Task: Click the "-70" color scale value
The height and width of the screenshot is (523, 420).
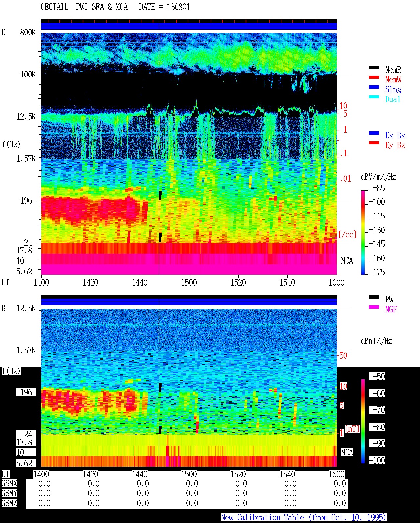Action: 377,410
